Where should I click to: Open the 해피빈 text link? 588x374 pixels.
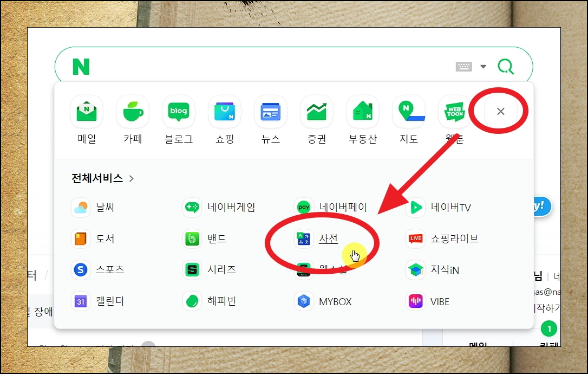221,301
